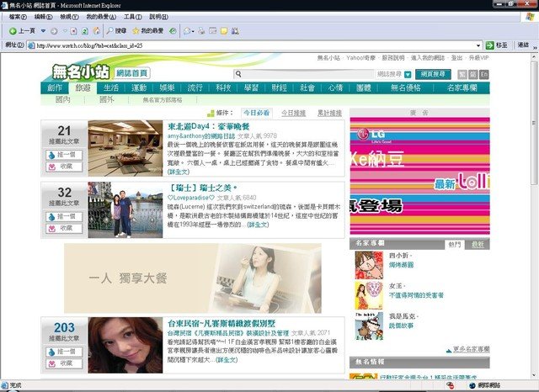Open the 東北遊Day4 article thumbnail
The height and width of the screenshot is (392, 539).
[x=125, y=148]
